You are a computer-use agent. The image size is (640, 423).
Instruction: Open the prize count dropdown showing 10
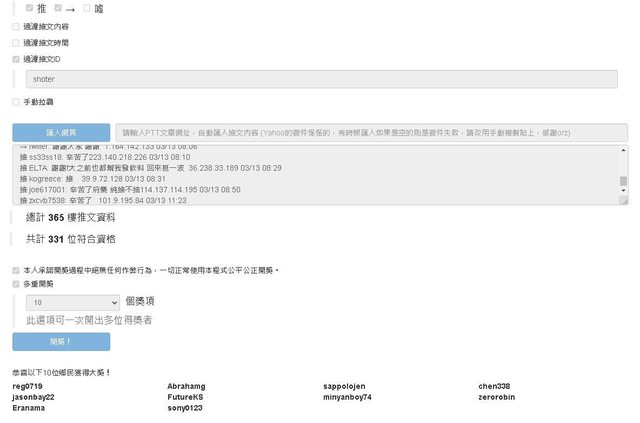73,301
